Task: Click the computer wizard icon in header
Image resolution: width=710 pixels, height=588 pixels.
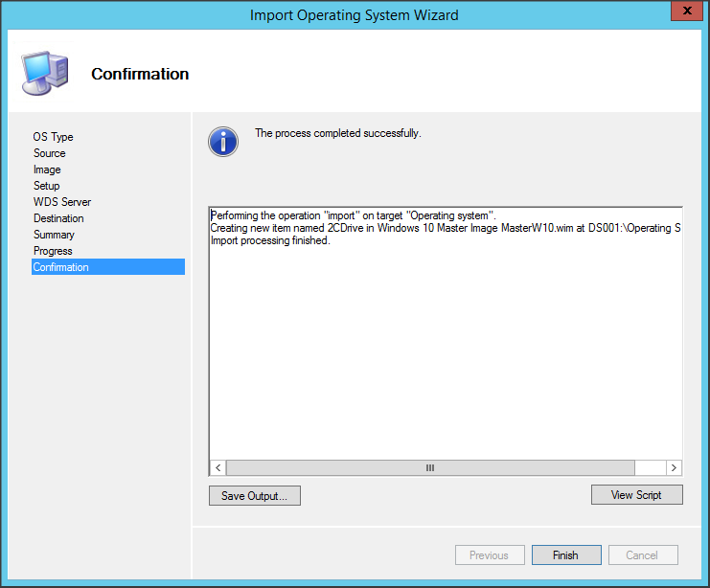Action: click(x=44, y=73)
